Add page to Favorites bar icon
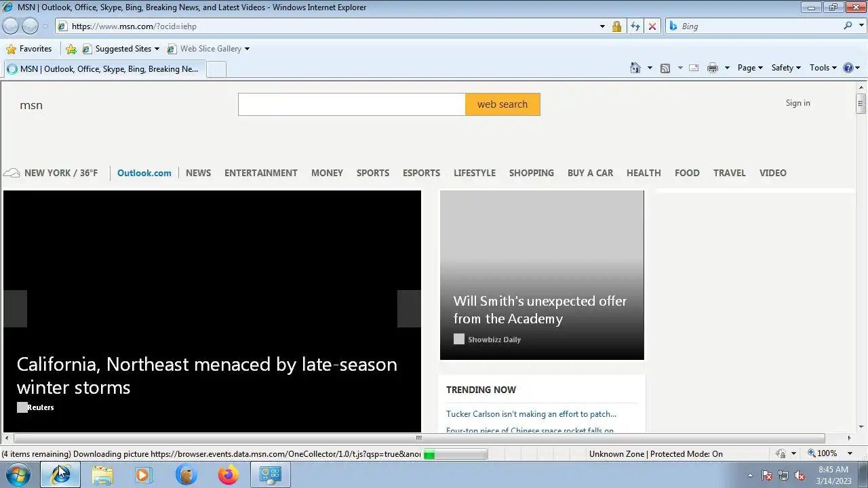 coord(71,49)
